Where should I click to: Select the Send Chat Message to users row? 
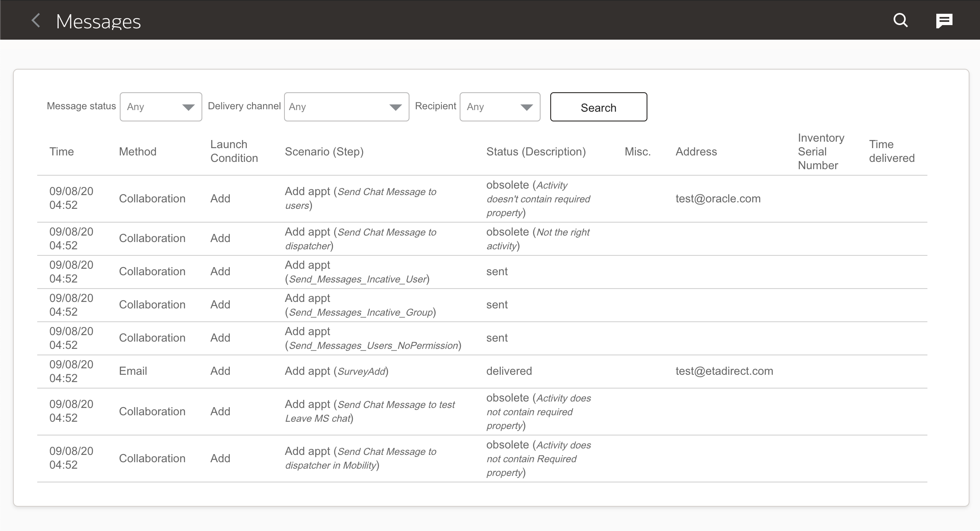click(361, 198)
